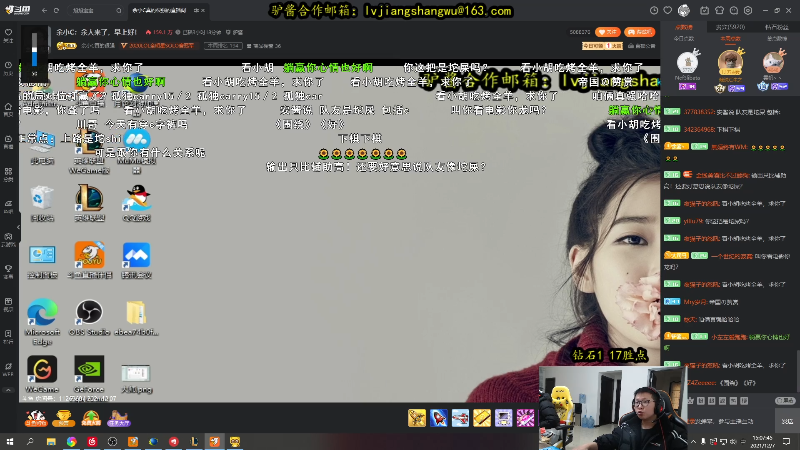Collapse the sidebar using the small left arrow
This screenshot has width=800, height=450.
(18, 227)
